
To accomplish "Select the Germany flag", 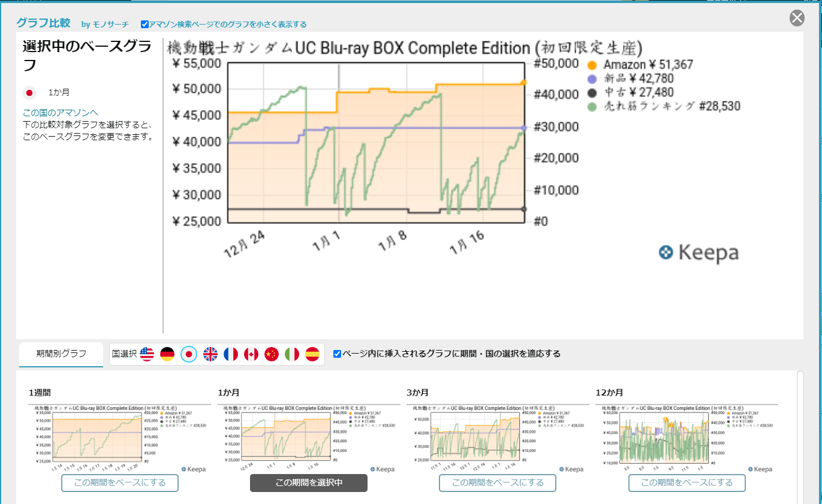I will tap(167, 354).
